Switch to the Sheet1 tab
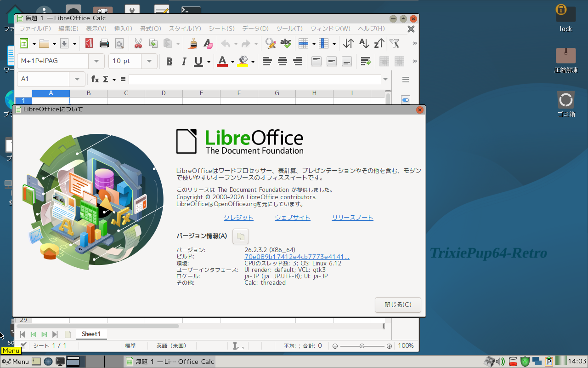Screen dimensions: 588x368 pos(91,334)
